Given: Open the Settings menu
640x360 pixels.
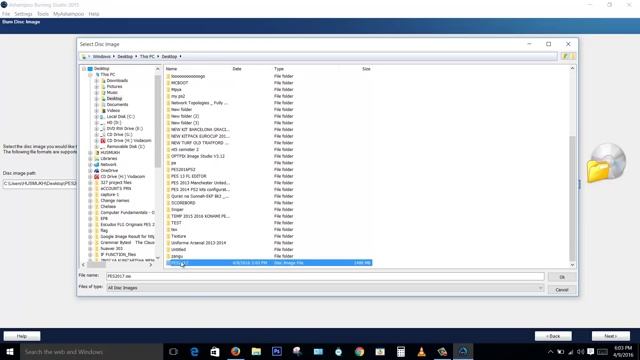Looking at the screenshot, I should pyautogui.click(x=23, y=14).
